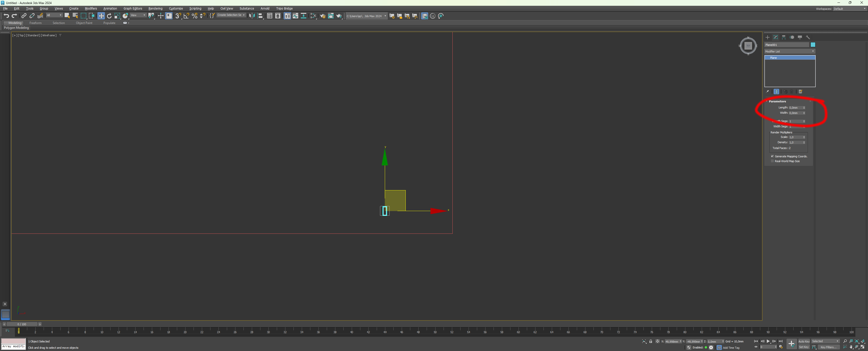
Task: Open the All selection filter dropdown
Action: click(x=54, y=15)
